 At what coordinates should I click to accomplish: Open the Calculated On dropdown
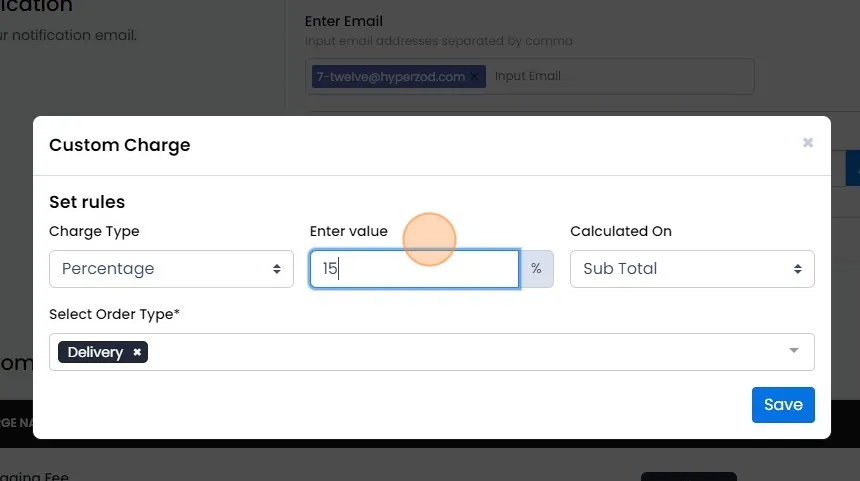tap(692, 269)
